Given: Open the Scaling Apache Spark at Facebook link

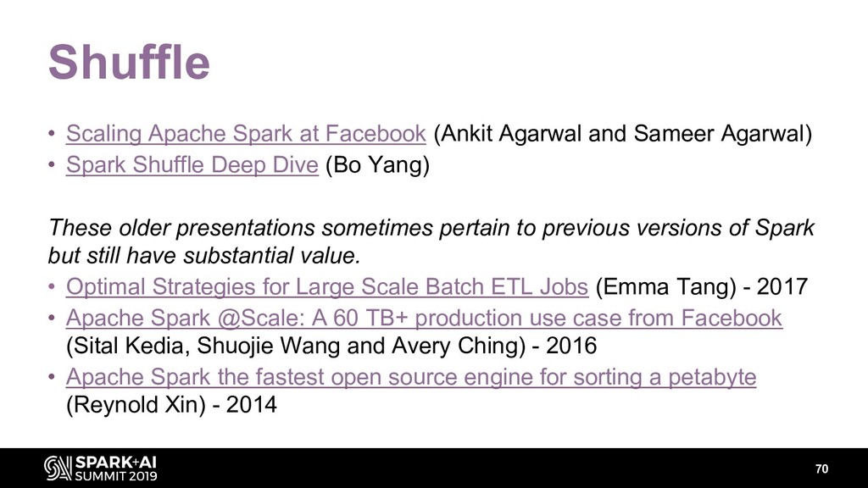Looking at the screenshot, I should [246, 133].
